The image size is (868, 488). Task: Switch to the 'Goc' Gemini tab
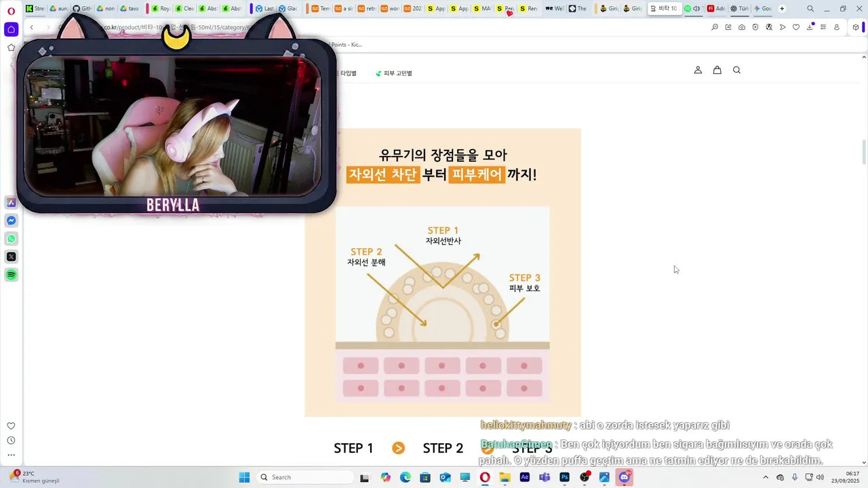[x=762, y=9]
